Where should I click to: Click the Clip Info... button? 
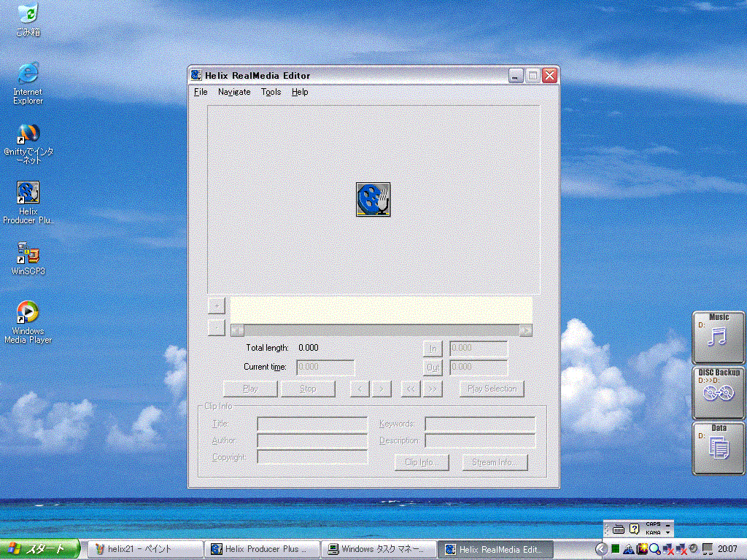click(422, 462)
